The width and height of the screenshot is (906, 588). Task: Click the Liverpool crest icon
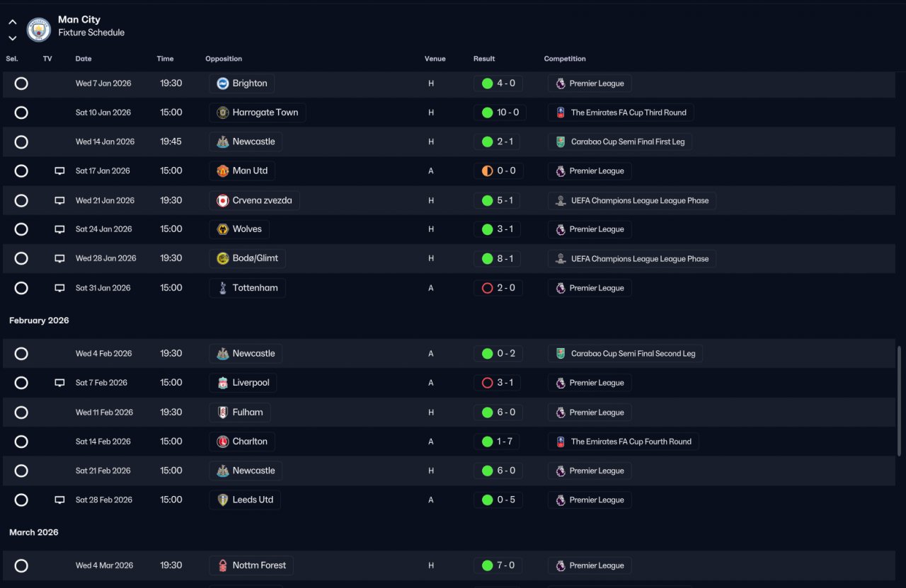[x=223, y=383]
